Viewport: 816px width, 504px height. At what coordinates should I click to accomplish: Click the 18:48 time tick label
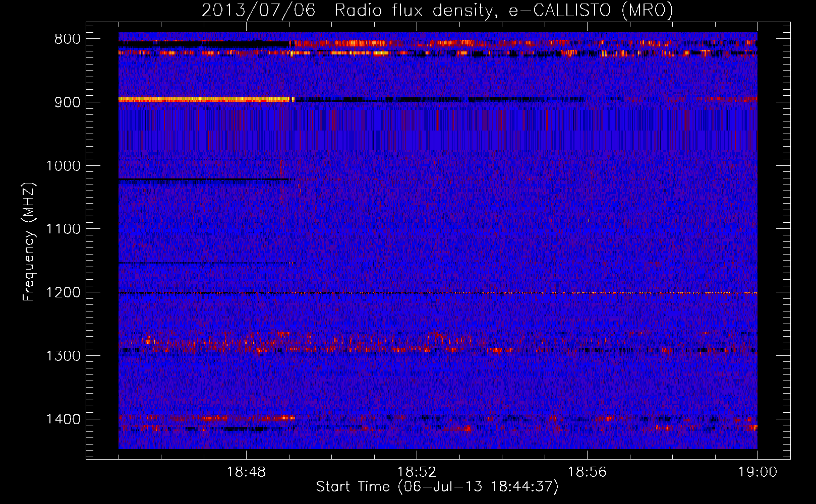246,472
